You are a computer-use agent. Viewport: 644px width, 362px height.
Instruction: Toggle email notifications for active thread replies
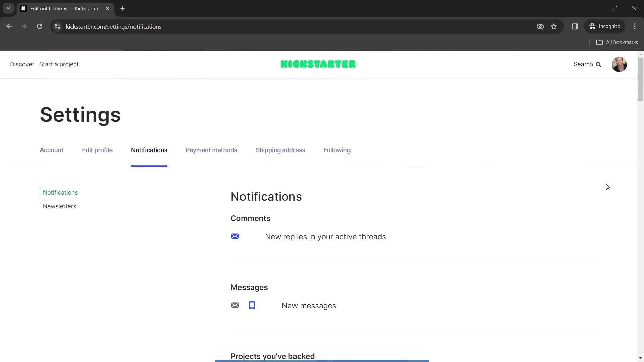click(235, 237)
